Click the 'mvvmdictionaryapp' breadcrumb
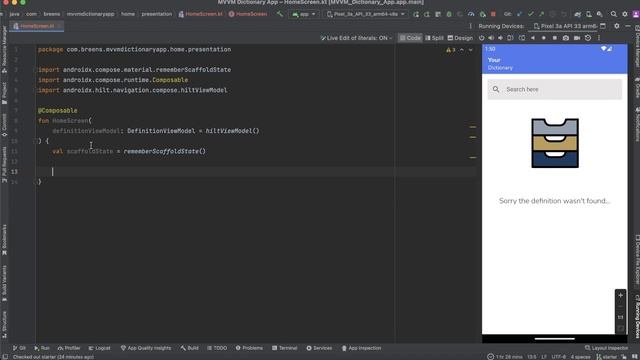This screenshot has width=640, height=360. (x=91, y=14)
